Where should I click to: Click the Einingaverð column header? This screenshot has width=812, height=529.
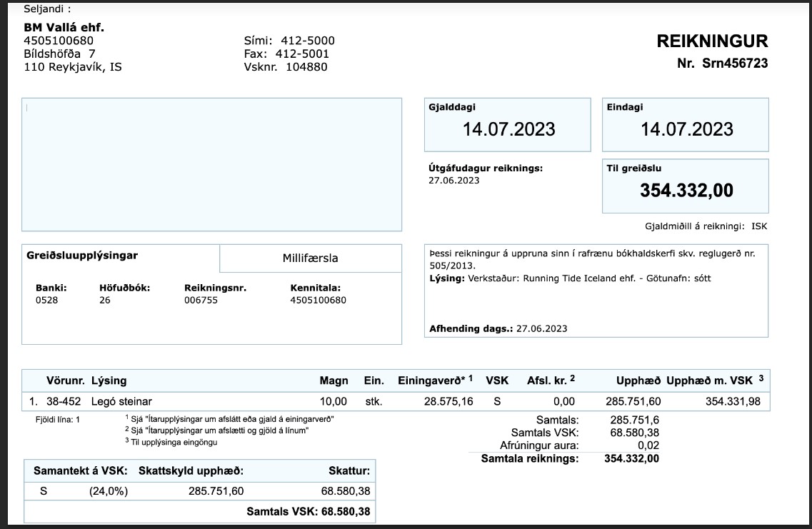[x=435, y=381]
